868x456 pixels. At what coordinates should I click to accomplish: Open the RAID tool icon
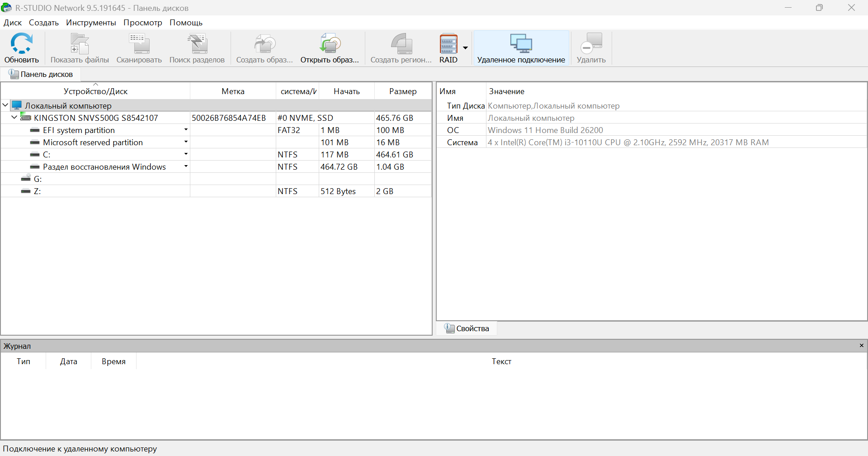click(448, 44)
